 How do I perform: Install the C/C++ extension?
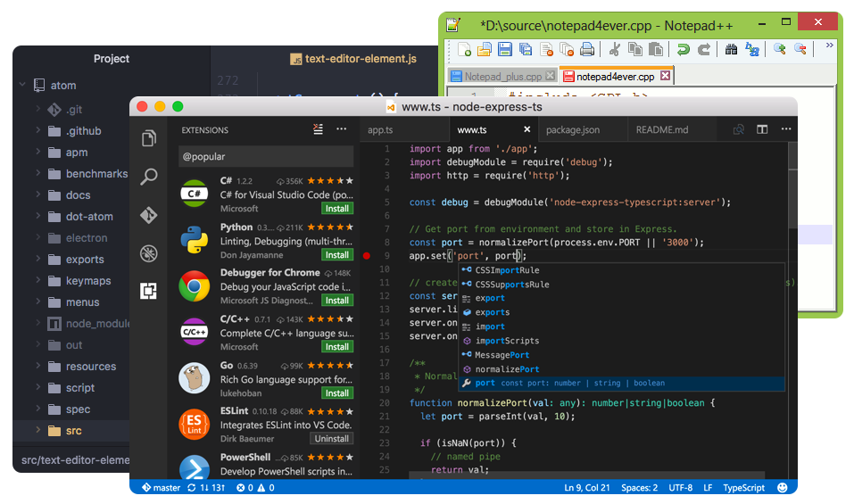pyautogui.click(x=337, y=347)
